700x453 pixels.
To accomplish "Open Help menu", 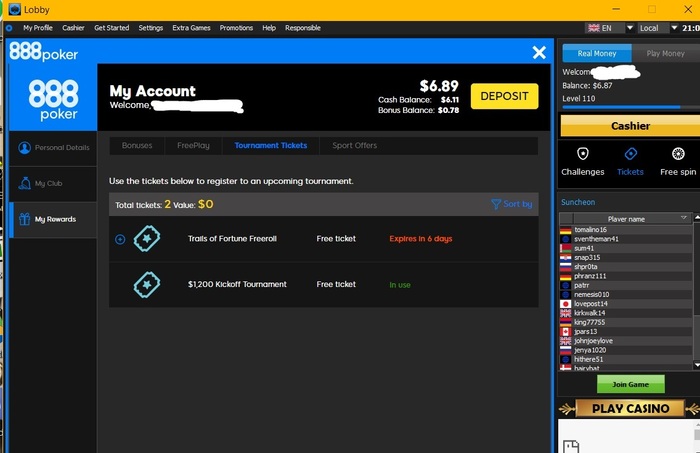I will click(x=269, y=28).
